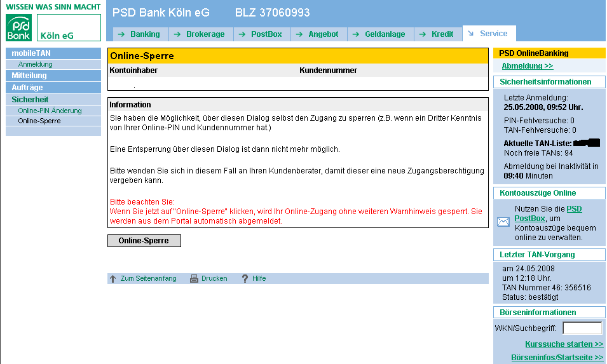Click the Abmeldung >> link
Viewport: 607px width, 364px height.
click(x=528, y=66)
